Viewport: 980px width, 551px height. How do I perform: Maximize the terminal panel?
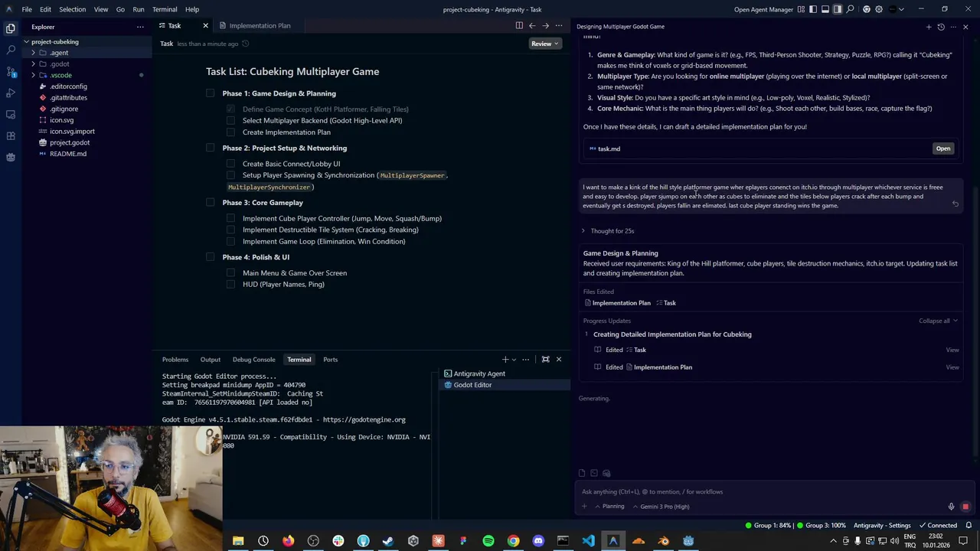click(546, 359)
